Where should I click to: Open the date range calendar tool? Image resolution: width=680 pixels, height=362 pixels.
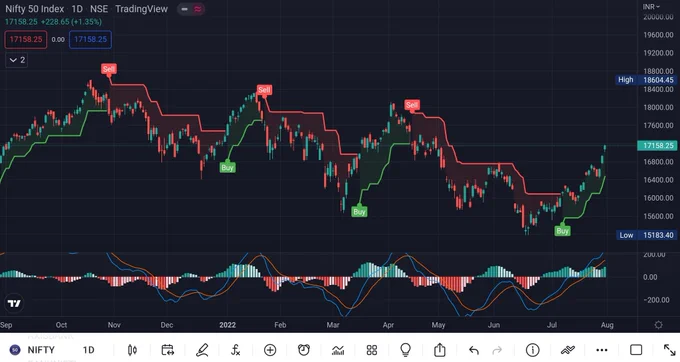[167, 350]
